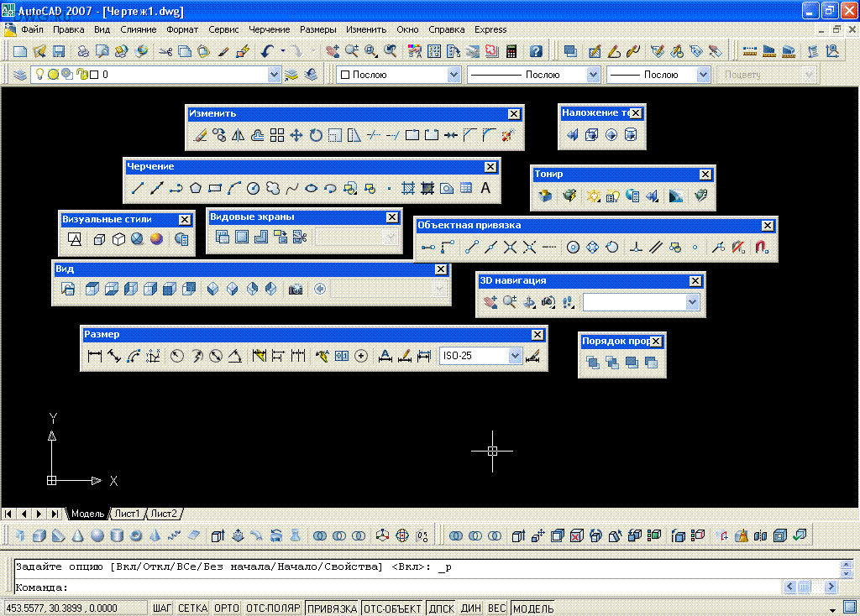Viewport: 860px width, 616px height.
Task: Select the Ellipse tool in Черчение toolbar
Action: click(x=311, y=189)
